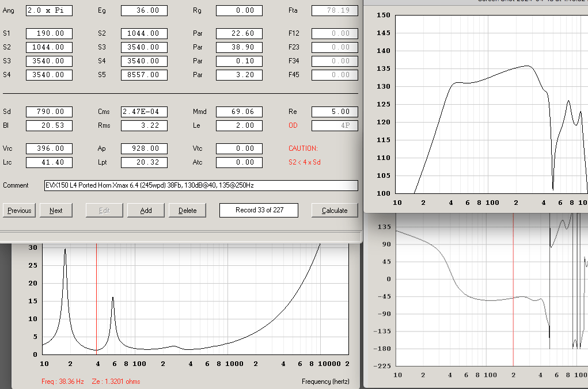Click the Atc value box
The width and height of the screenshot is (588, 389).
[x=239, y=163]
